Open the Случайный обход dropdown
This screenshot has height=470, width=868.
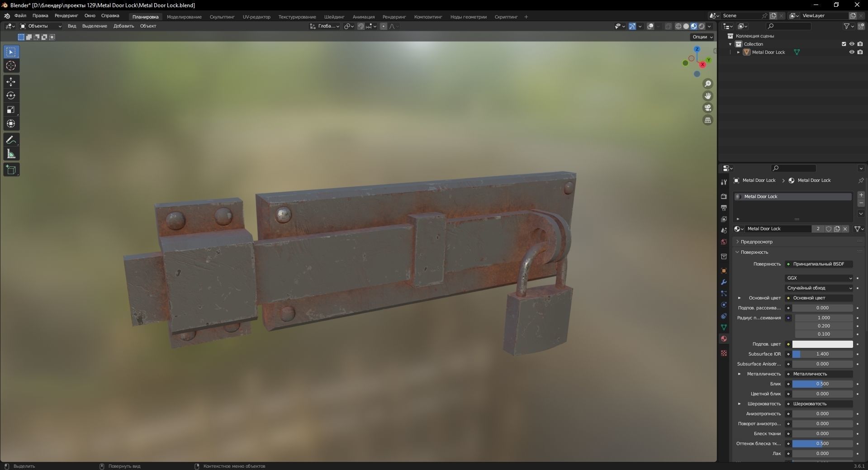click(x=819, y=288)
